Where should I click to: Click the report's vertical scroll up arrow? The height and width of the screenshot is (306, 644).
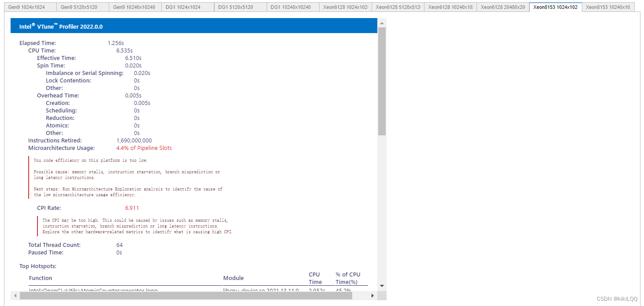click(x=382, y=22)
